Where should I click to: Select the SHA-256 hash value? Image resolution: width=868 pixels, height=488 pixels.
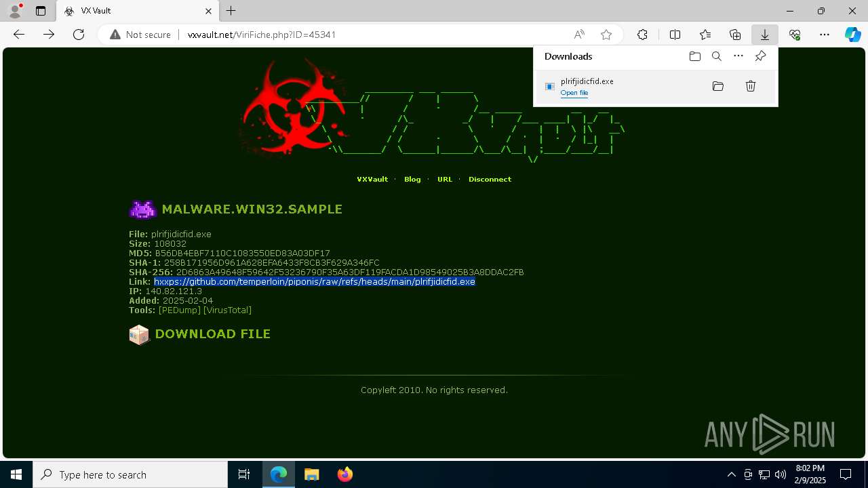(x=350, y=272)
